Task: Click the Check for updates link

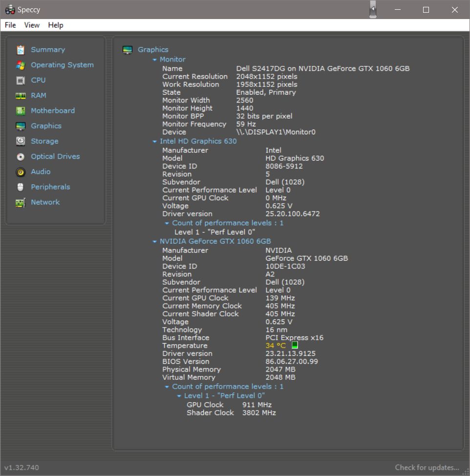Action: tap(427, 467)
